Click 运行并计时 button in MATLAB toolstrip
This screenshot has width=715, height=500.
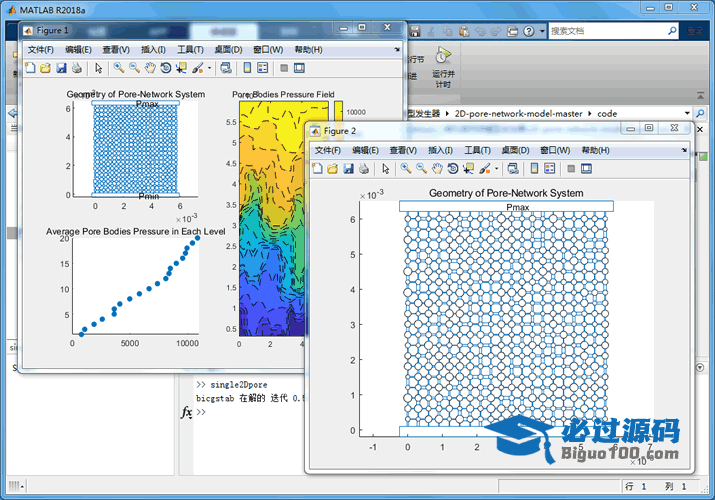point(443,67)
